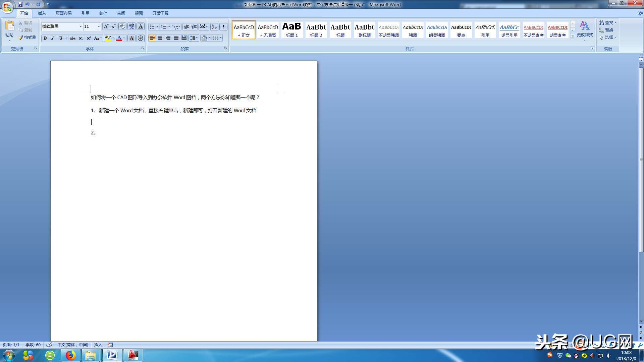Toggle Show/Hide paragraph marks

tap(223, 26)
